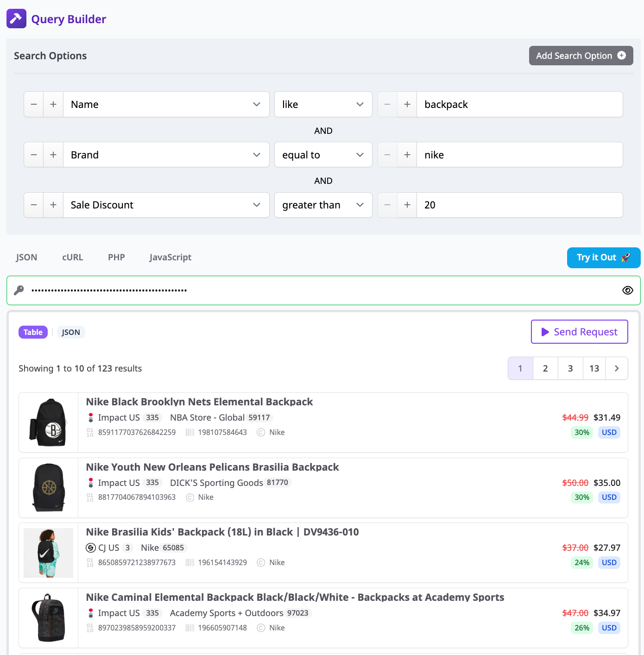Open Brasilia Kids' backpack thumbnail
The height and width of the screenshot is (655, 644).
coord(49,553)
